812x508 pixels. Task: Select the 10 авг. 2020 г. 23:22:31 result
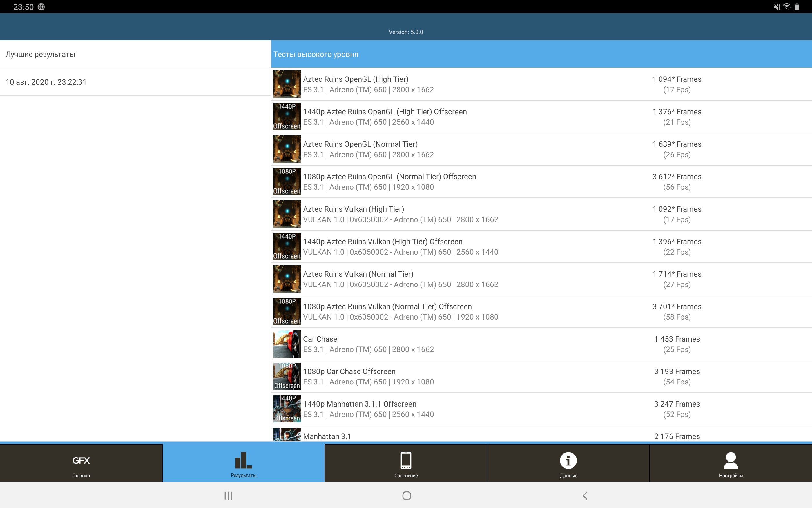(x=135, y=82)
